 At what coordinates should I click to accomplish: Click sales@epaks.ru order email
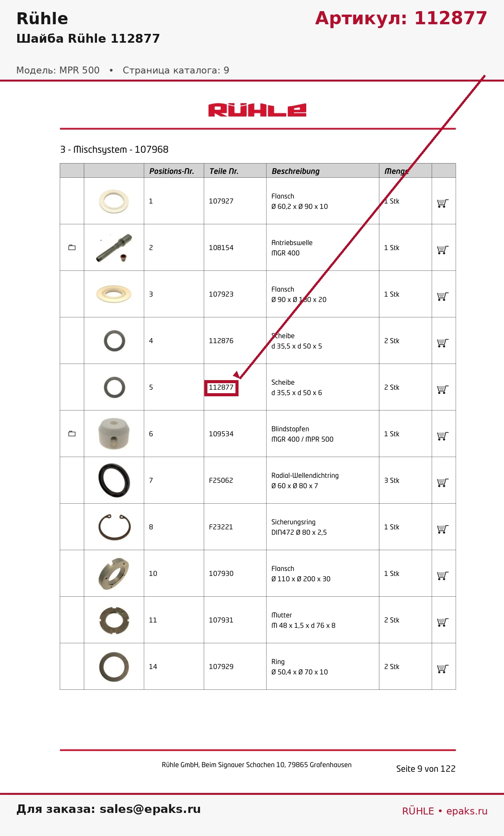150,809
